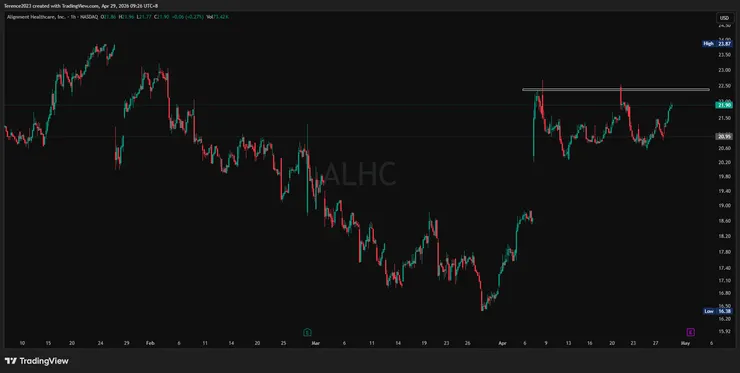Image resolution: width=740 pixels, height=373 pixels.
Task: Click the Mar label on time axis
Action: click(x=315, y=343)
